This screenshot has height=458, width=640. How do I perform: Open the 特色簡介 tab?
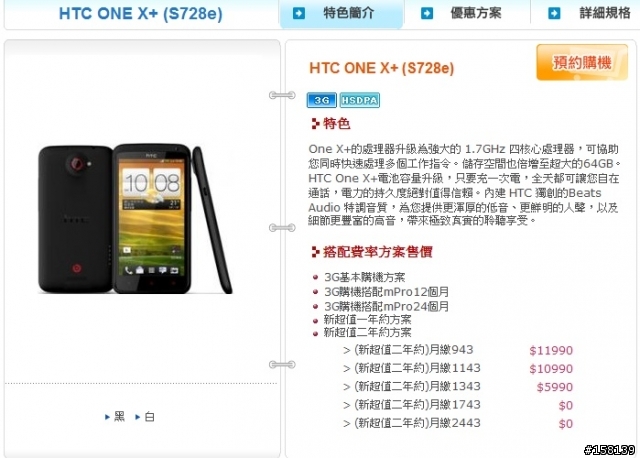pyautogui.click(x=341, y=13)
